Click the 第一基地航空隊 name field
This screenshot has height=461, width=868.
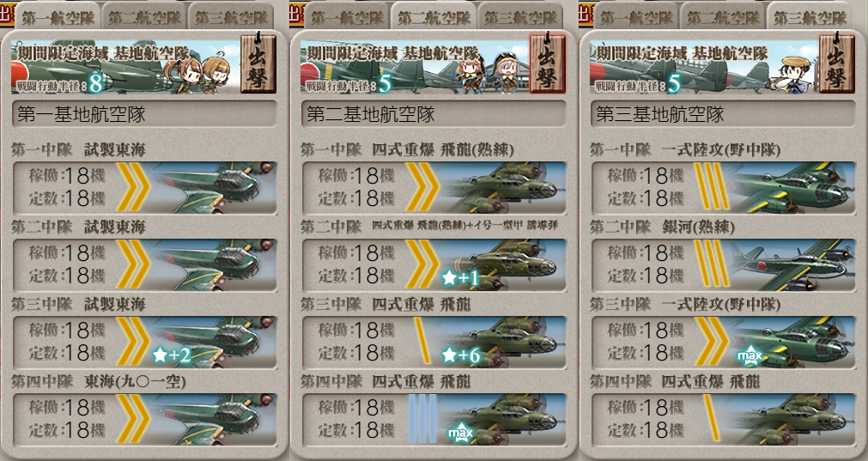[x=144, y=114]
